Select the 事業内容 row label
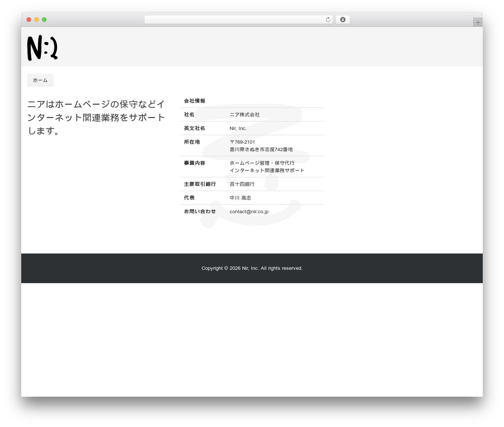504x427 pixels. 195,163
